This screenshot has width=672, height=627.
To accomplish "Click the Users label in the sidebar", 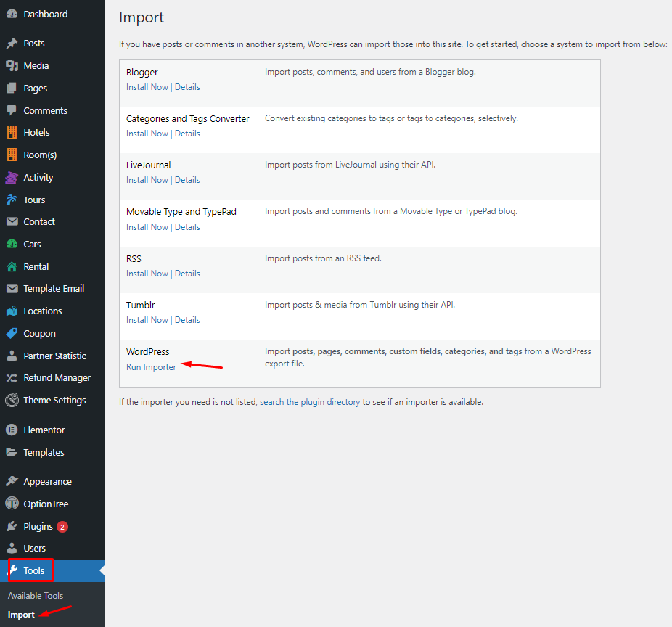I will 34,548.
